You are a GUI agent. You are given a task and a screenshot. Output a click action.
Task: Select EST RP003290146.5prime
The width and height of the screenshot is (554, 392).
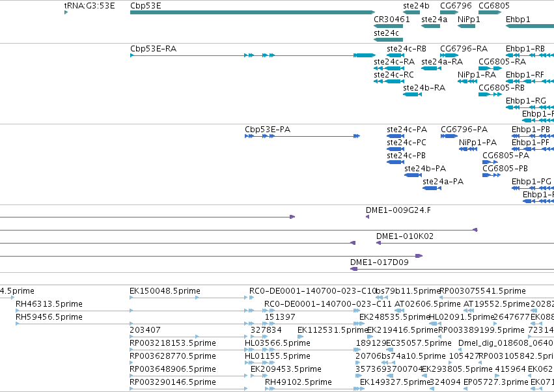click(188, 389)
